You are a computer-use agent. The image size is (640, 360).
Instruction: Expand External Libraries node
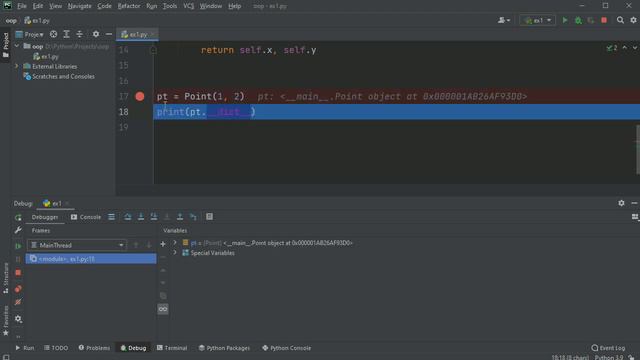coord(17,66)
